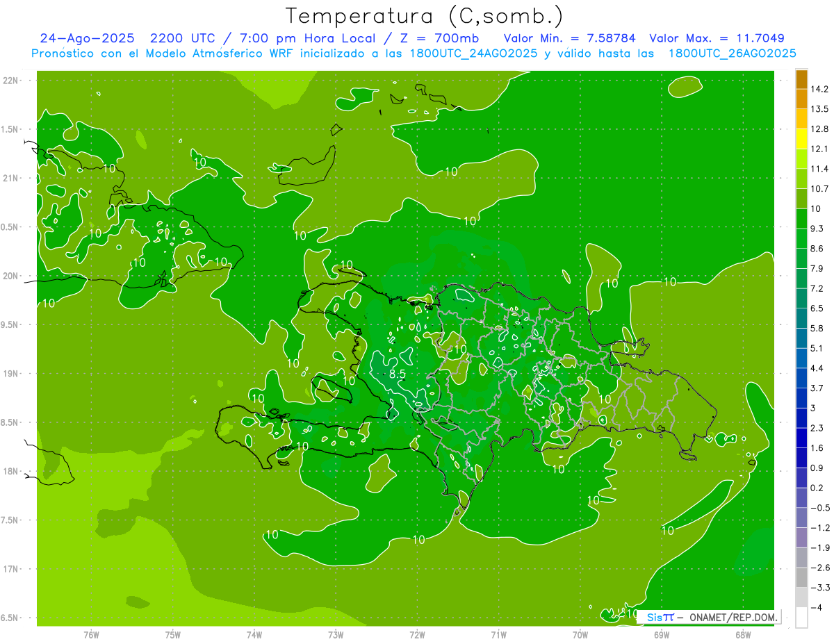The width and height of the screenshot is (834, 644).
Task: Select the date text "24-Ago-2025"
Action: [x=86, y=38]
